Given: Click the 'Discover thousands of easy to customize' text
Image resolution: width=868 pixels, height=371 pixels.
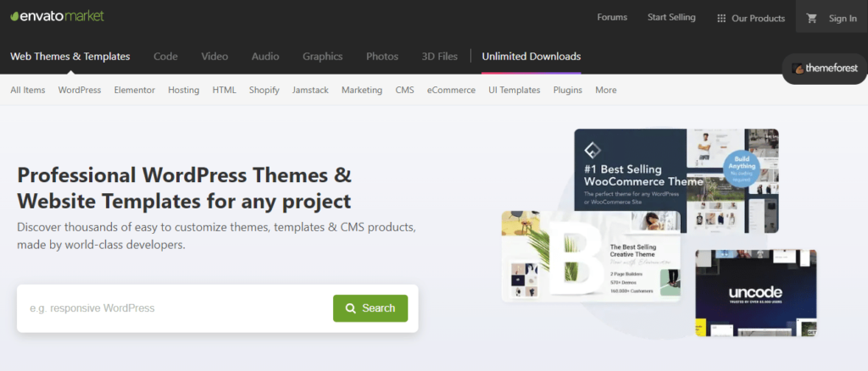Looking at the screenshot, I should point(216,236).
